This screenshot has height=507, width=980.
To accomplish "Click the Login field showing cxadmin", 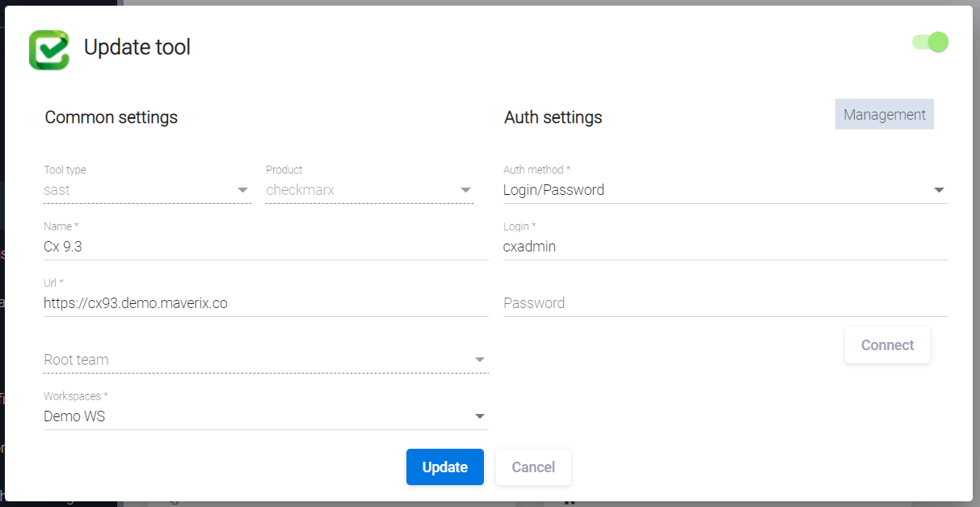I will (725, 247).
